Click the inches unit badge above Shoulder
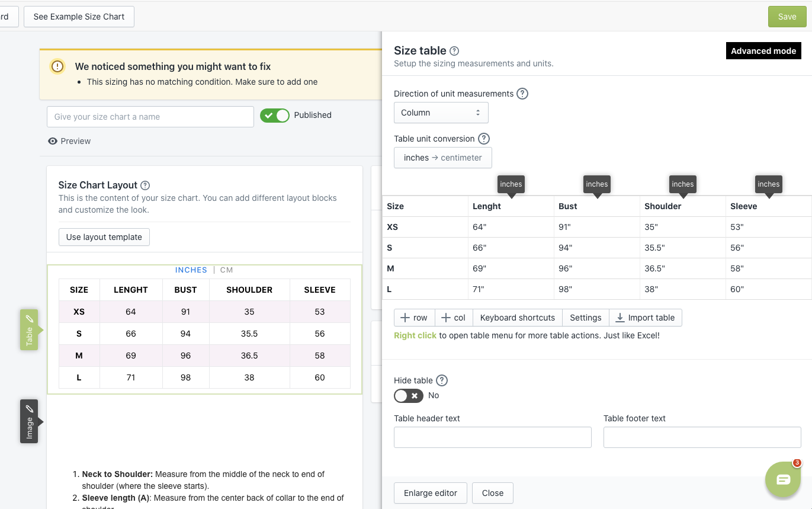The width and height of the screenshot is (812, 509). 683,184
